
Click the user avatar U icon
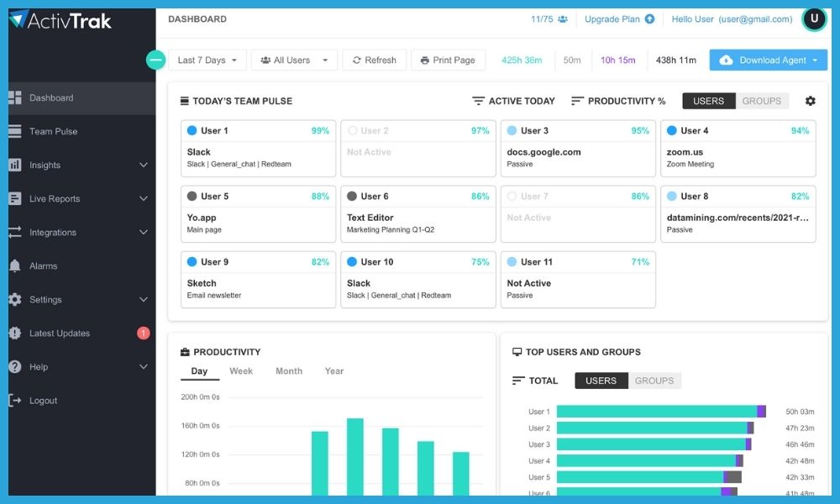tap(814, 18)
